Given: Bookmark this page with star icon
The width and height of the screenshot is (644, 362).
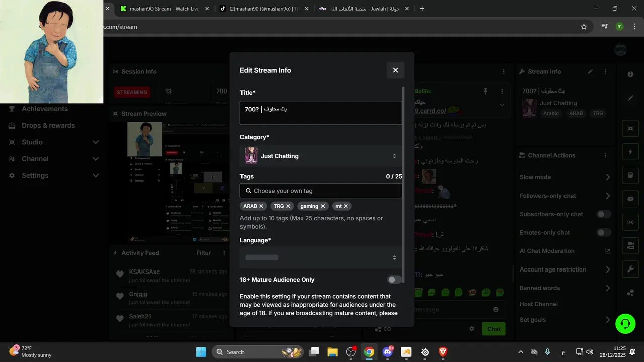Looking at the screenshot, I should (584, 27).
